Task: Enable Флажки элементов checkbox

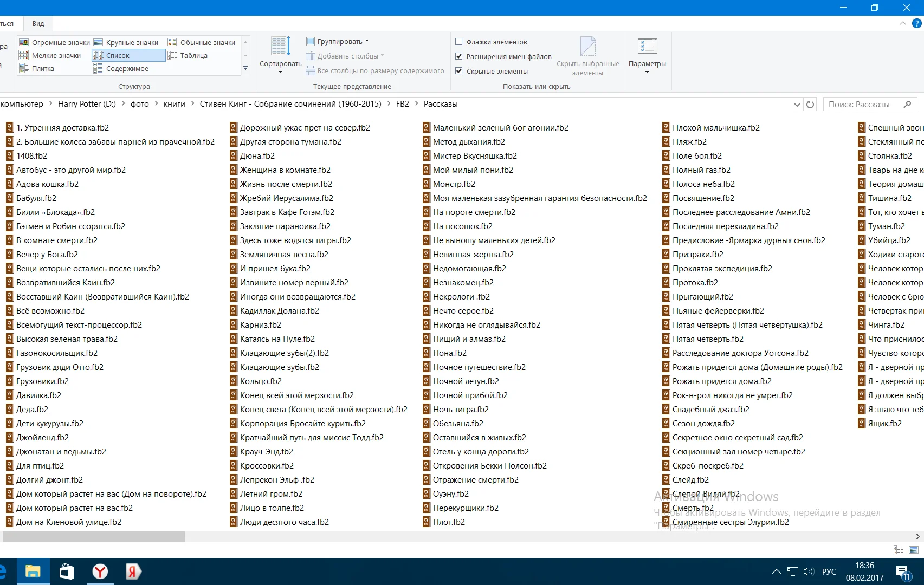Action: 459,42
